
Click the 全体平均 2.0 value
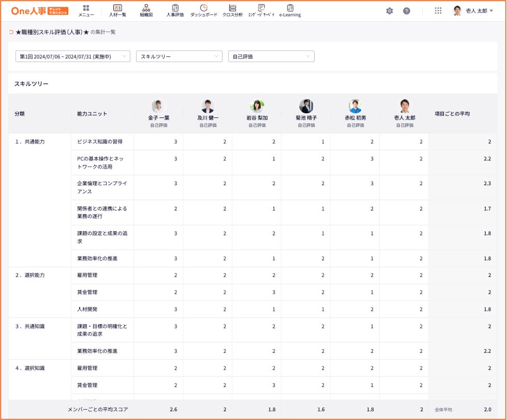487,409
